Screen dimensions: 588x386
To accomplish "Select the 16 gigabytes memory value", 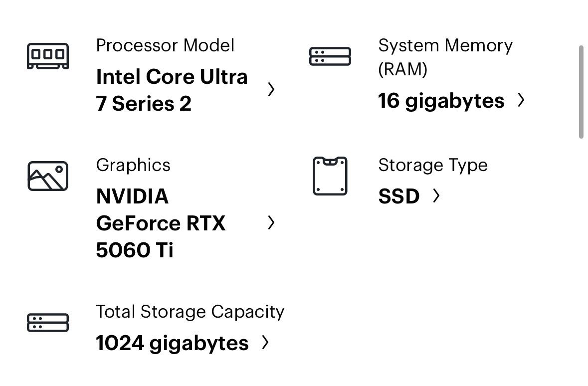I will [441, 101].
